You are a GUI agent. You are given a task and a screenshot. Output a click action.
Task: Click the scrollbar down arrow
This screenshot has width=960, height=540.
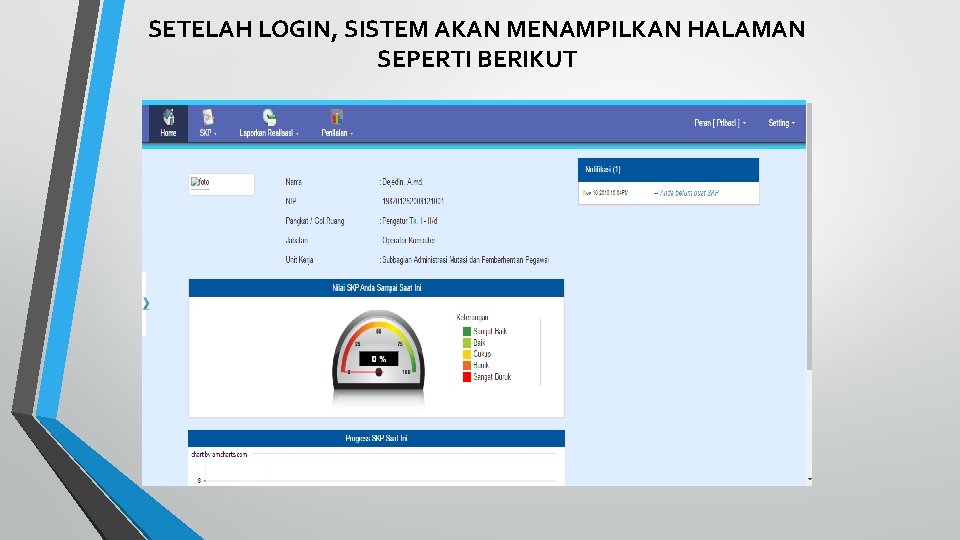coord(809,479)
